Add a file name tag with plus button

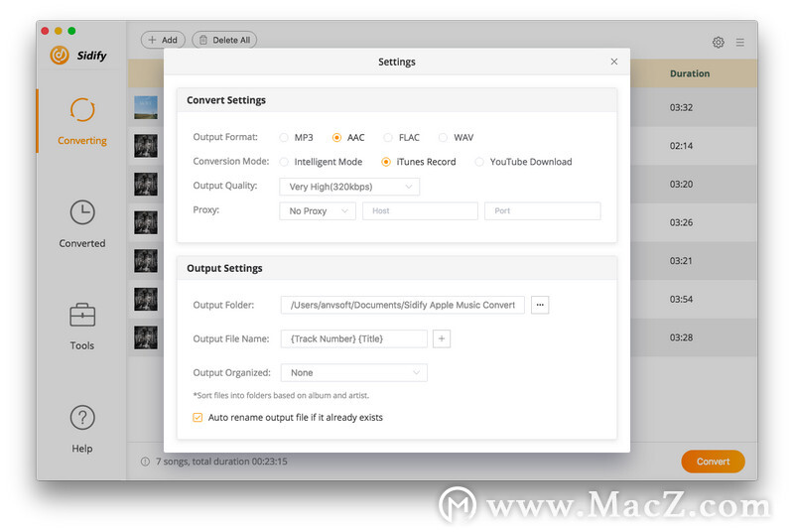coord(441,338)
